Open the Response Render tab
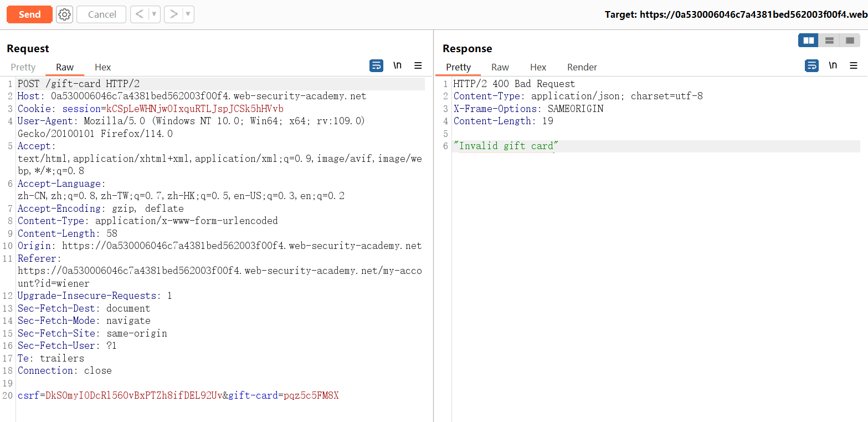Image resolution: width=868 pixels, height=422 pixels. (582, 67)
